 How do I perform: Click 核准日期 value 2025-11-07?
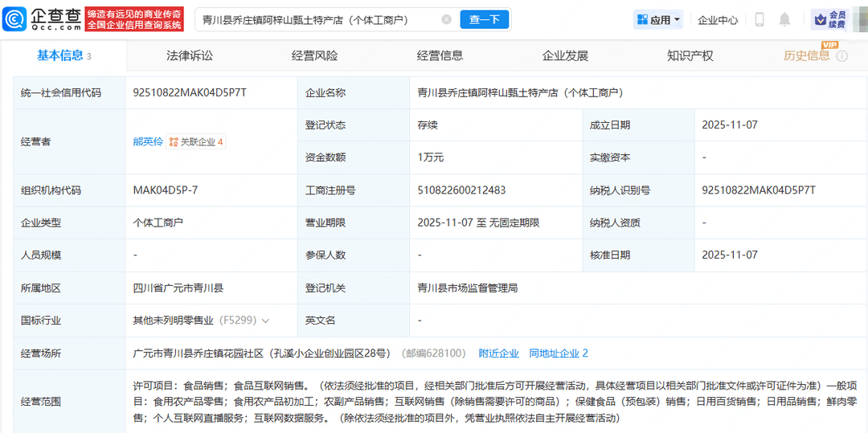pyautogui.click(x=730, y=255)
